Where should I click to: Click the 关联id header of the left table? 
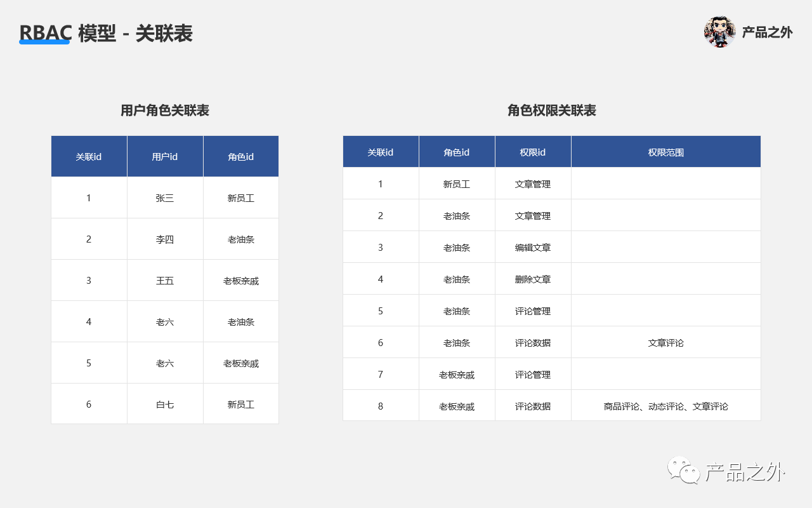(89, 156)
